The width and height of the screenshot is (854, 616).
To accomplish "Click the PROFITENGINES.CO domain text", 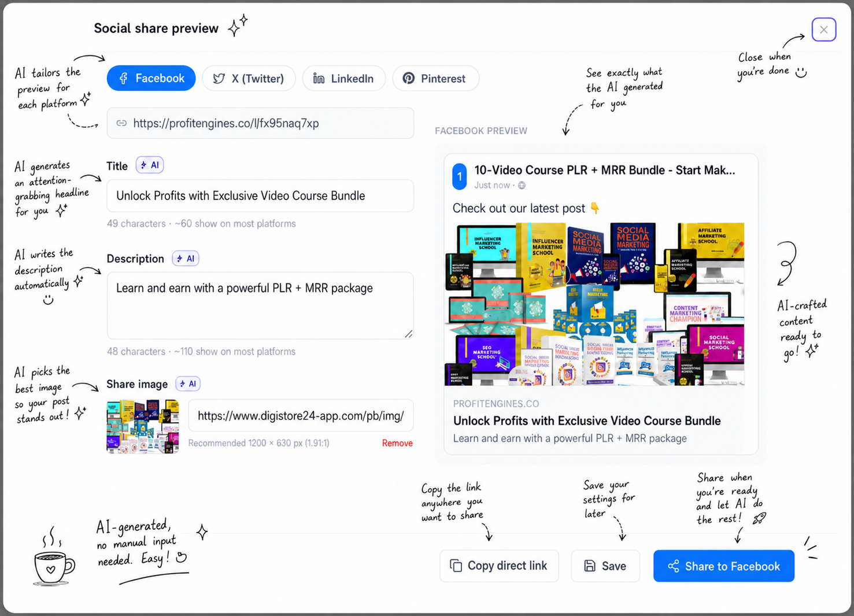I will (x=496, y=404).
